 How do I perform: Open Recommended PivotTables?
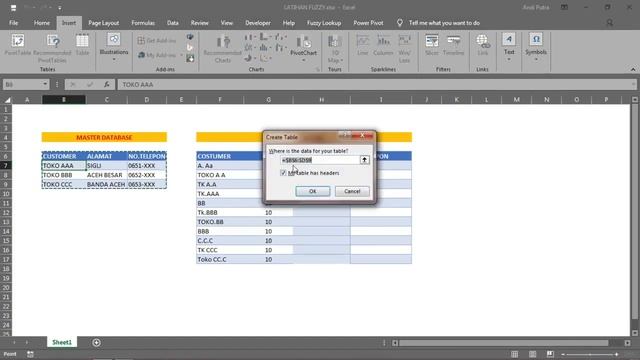(52, 49)
